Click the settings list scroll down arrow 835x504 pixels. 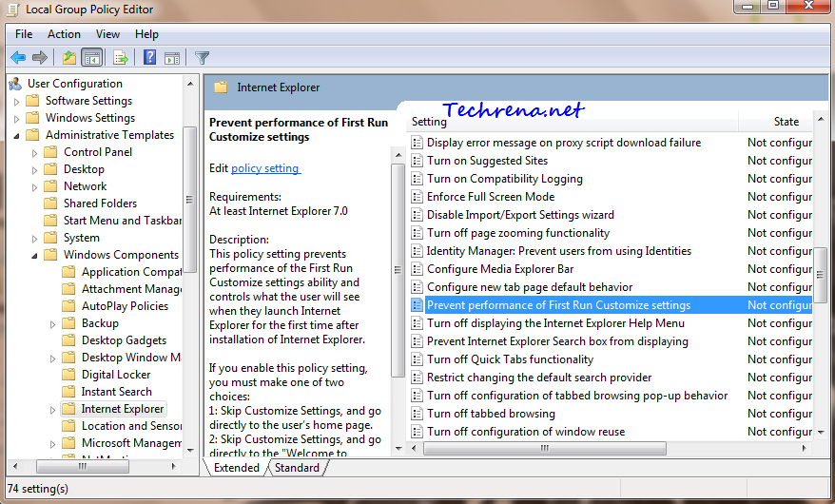tap(821, 433)
